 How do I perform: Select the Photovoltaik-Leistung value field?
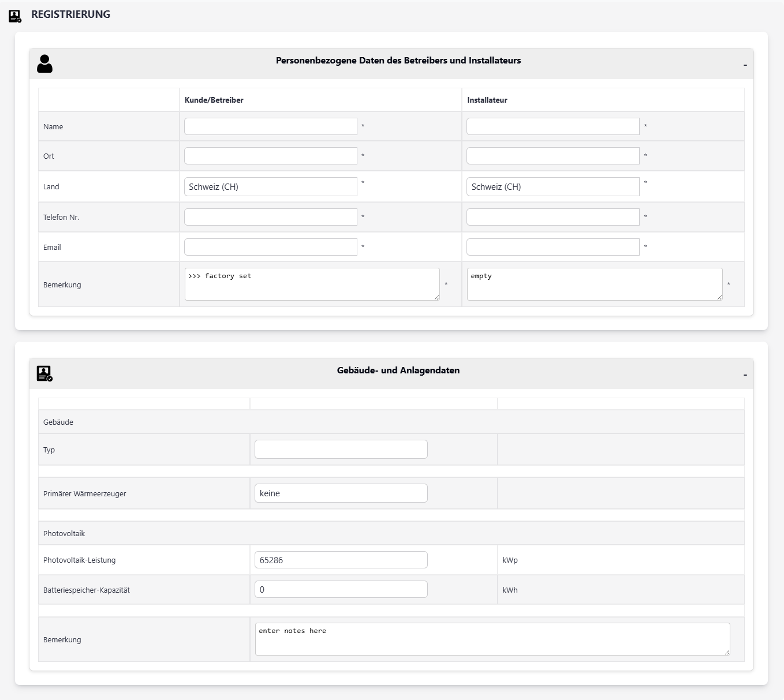(341, 560)
